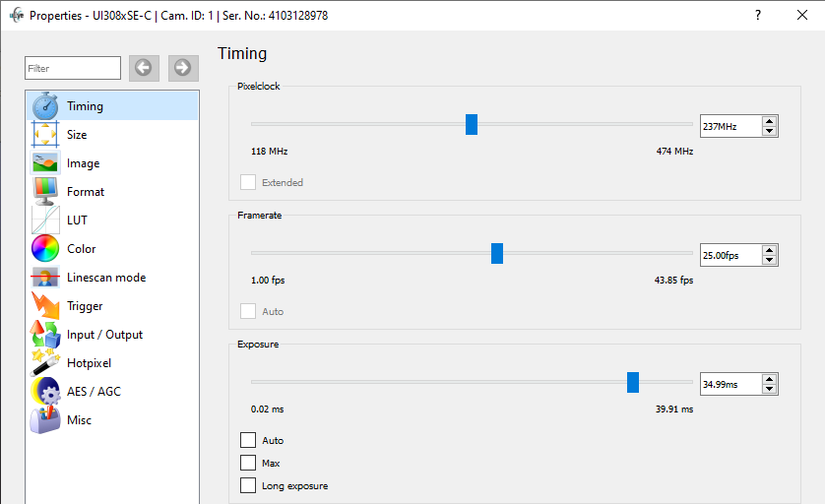Select the Timing category label
The width and height of the screenshot is (825, 504).
click(86, 106)
